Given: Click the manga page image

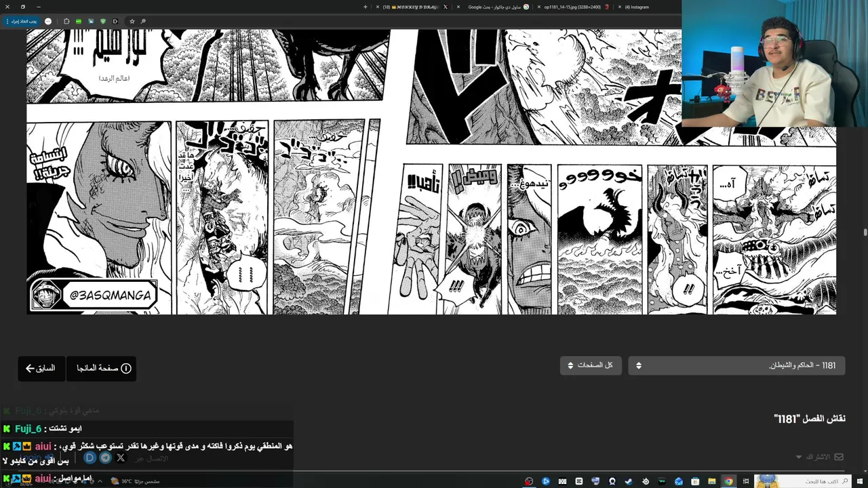Looking at the screenshot, I should (431, 171).
